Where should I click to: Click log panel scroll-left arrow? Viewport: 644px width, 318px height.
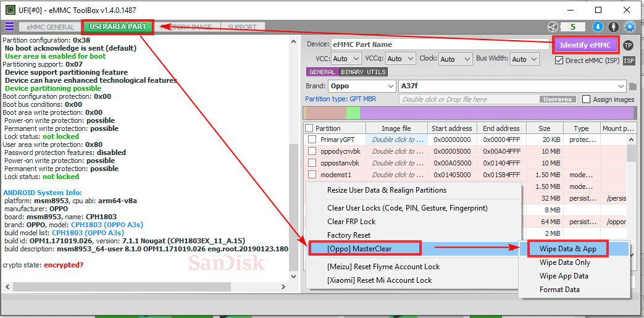click(7, 287)
